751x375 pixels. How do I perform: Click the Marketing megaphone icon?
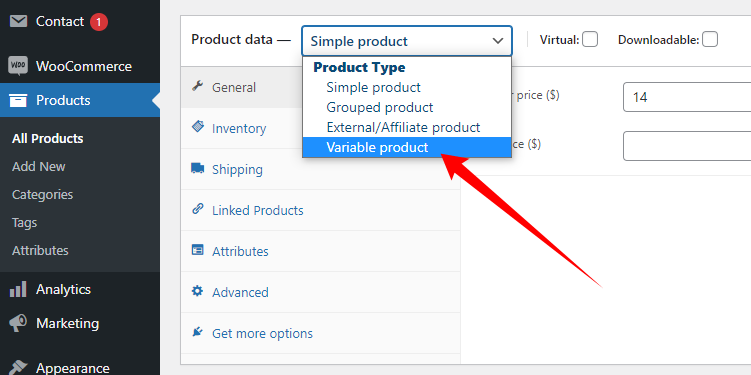18,323
